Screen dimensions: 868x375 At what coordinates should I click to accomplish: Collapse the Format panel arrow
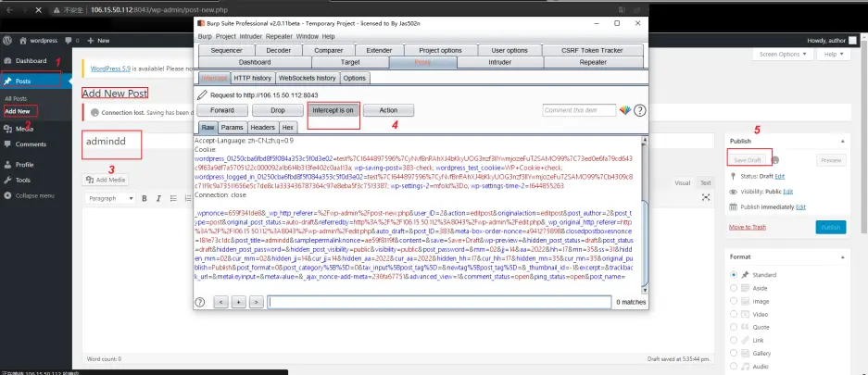click(843, 257)
